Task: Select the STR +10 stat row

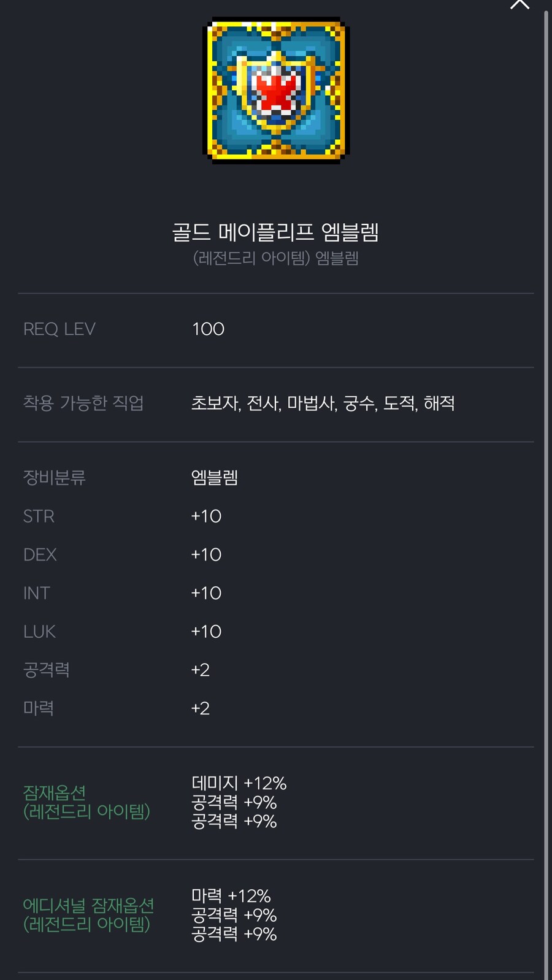Action: [123, 516]
